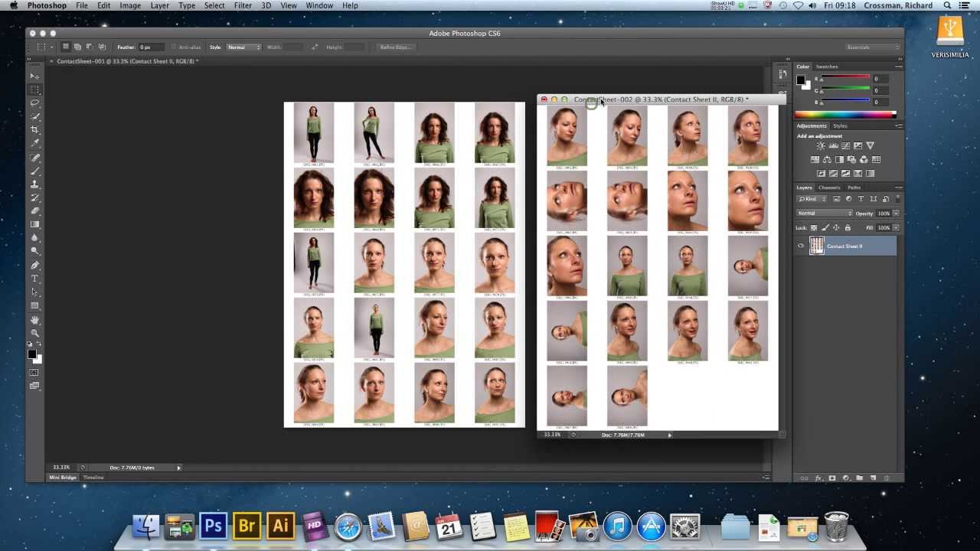Select the Clone Stamp tool
Screen dimensions: 980x551
pos(35,184)
